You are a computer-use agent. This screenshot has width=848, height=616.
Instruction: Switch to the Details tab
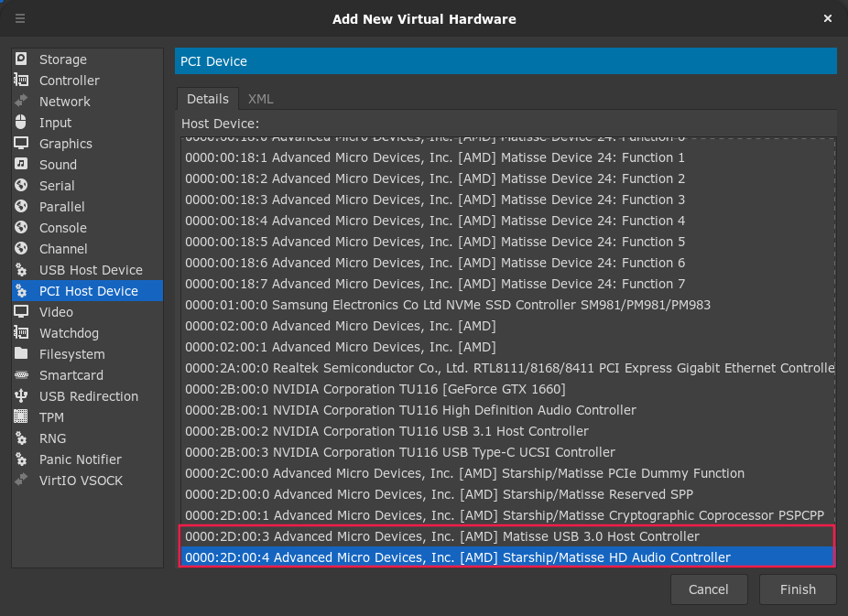208,99
